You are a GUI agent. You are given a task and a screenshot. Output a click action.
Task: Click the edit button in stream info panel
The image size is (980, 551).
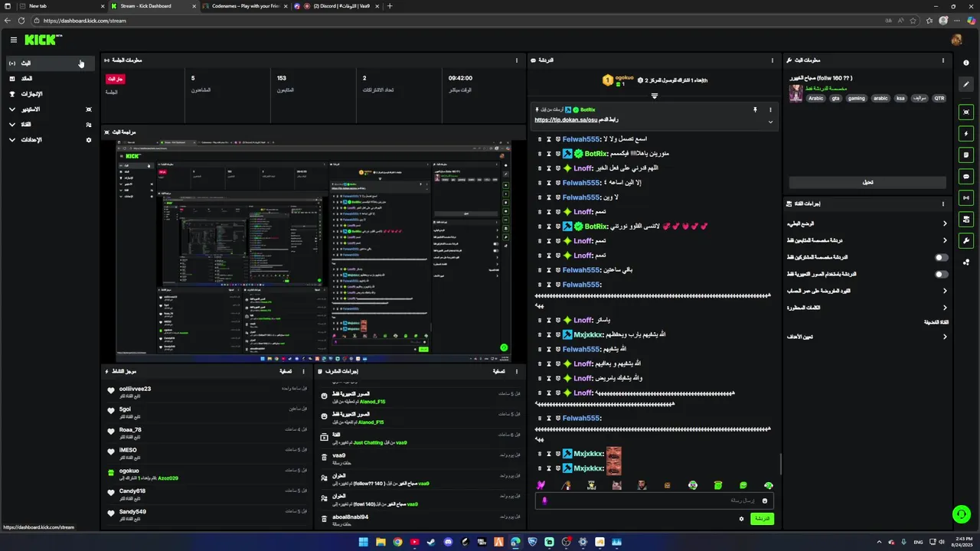[867, 182]
